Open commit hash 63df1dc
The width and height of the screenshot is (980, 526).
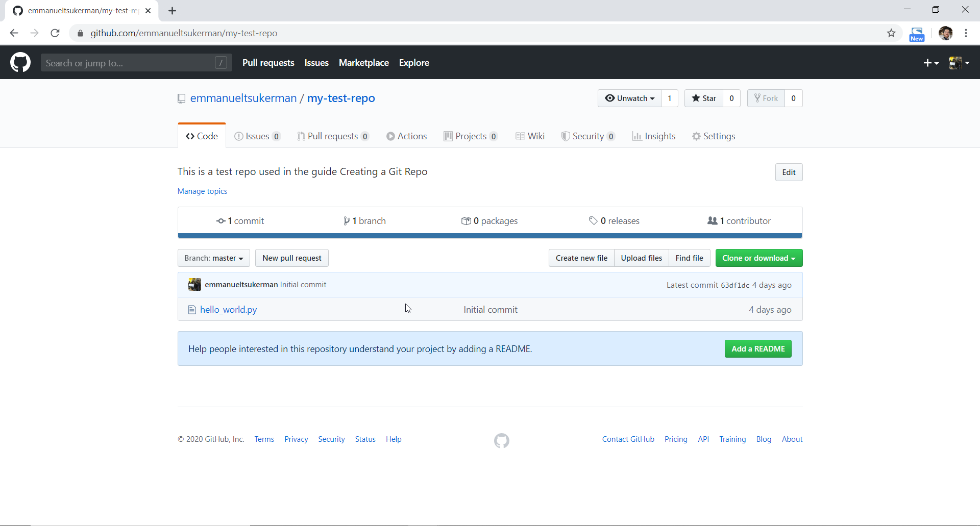(x=735, y=285)
